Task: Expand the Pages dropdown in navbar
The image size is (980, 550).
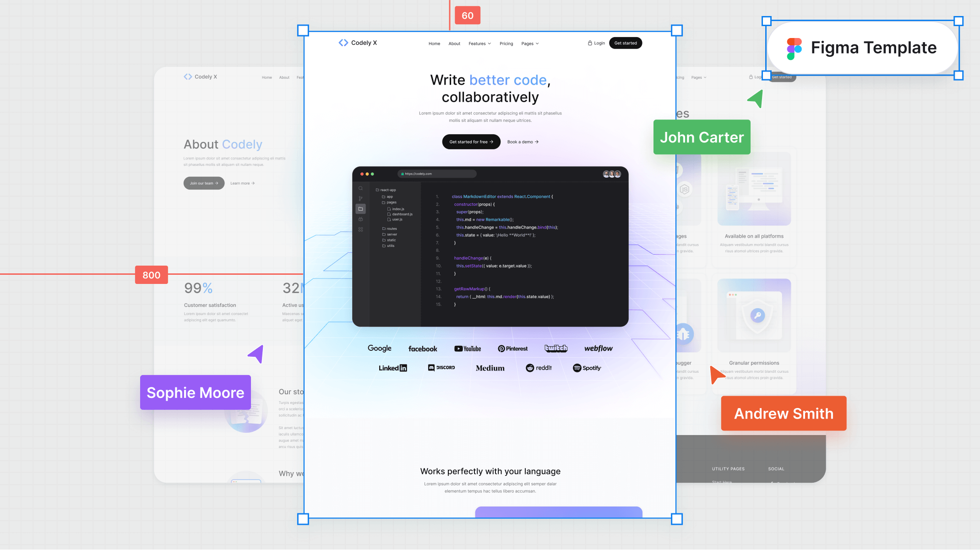Action: [530, 43]
